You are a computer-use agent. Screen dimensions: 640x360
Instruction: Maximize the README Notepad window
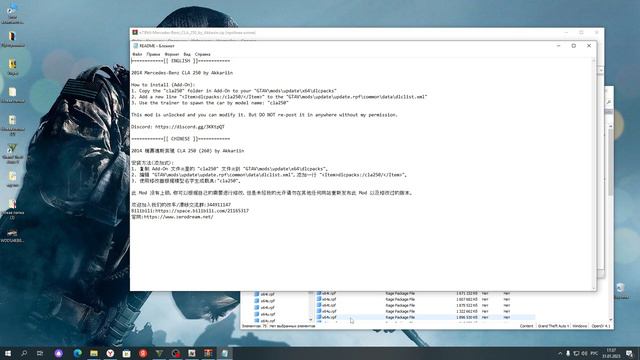(573, 46)
